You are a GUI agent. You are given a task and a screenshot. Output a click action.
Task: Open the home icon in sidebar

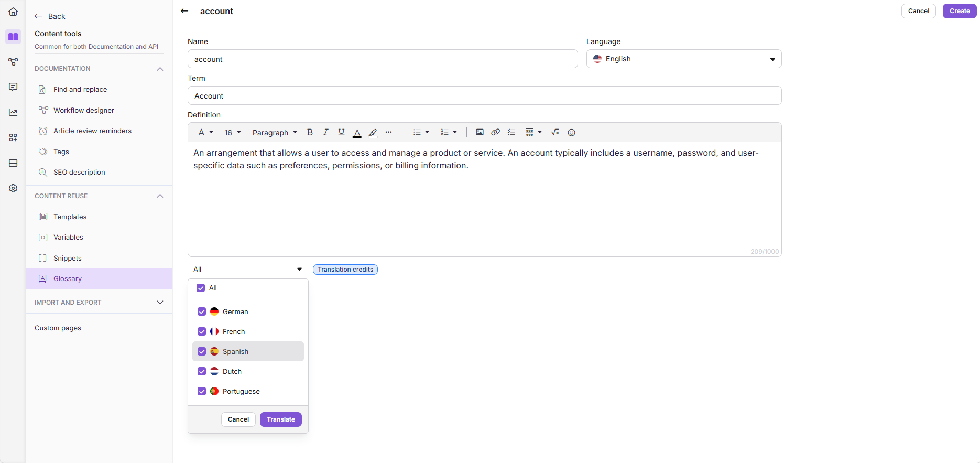point(13,12)
